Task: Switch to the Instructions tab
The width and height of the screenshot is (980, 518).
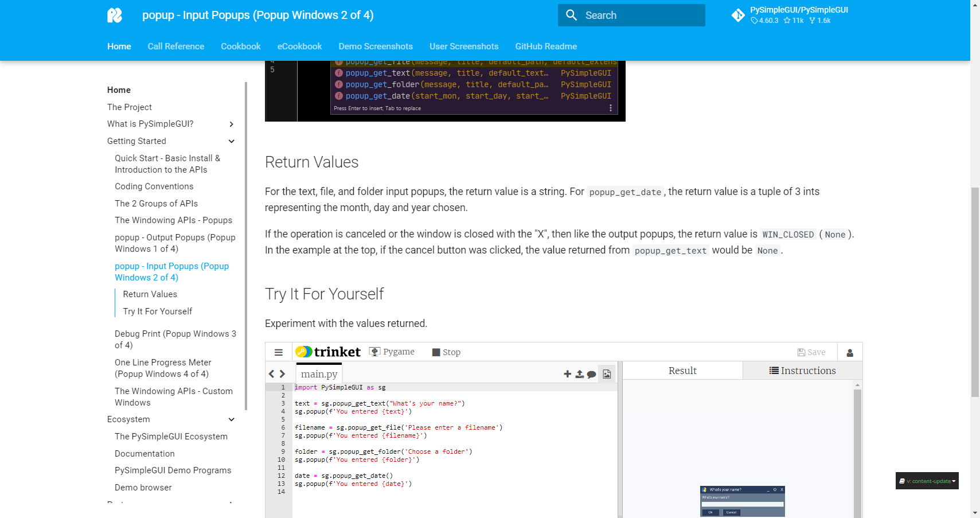Action: [x=802, y=371]
